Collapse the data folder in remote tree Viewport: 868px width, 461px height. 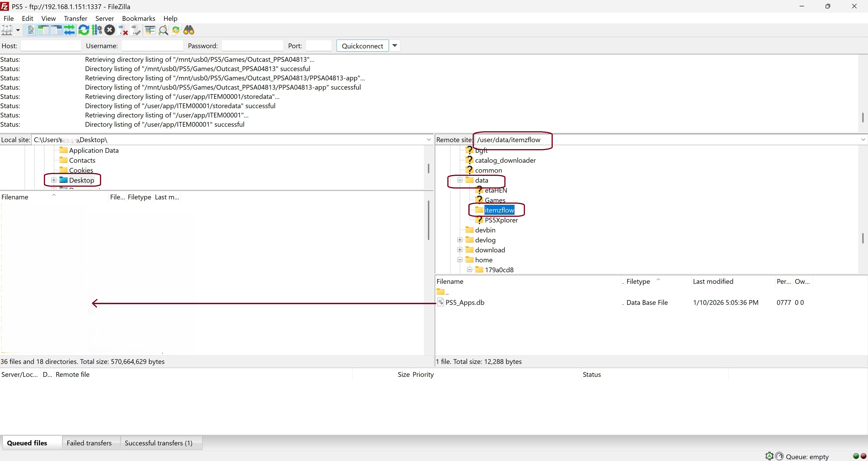click(x=460, y=180)
